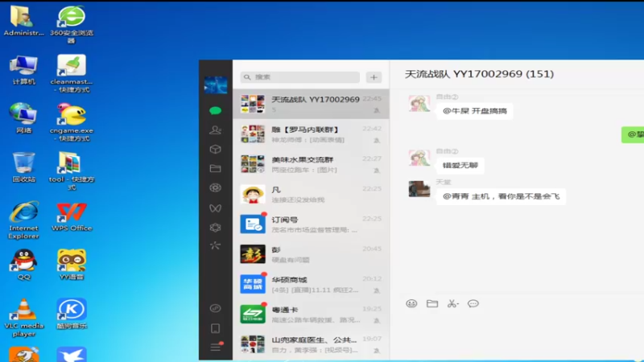Click the send file folder icon
The image size is (644, 362).
coord(432,304)
